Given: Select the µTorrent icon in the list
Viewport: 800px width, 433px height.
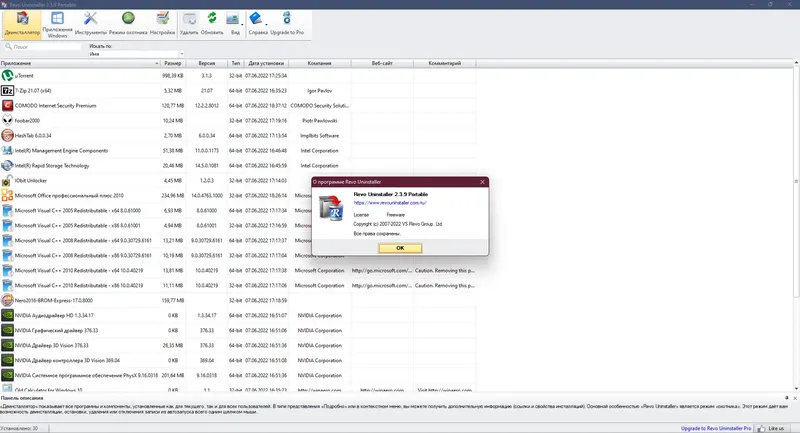Looking at the screenshot, I should point(7,75).
